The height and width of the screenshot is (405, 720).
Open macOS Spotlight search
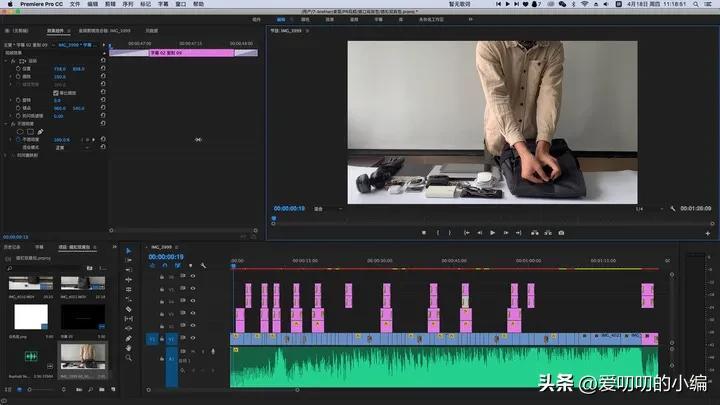coord(696,4)
